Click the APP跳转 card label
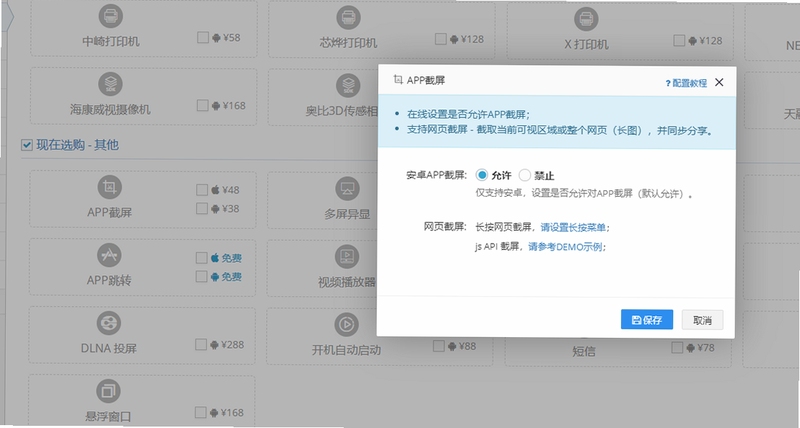This screenshot has width=800, height=428. pos(109,280)
